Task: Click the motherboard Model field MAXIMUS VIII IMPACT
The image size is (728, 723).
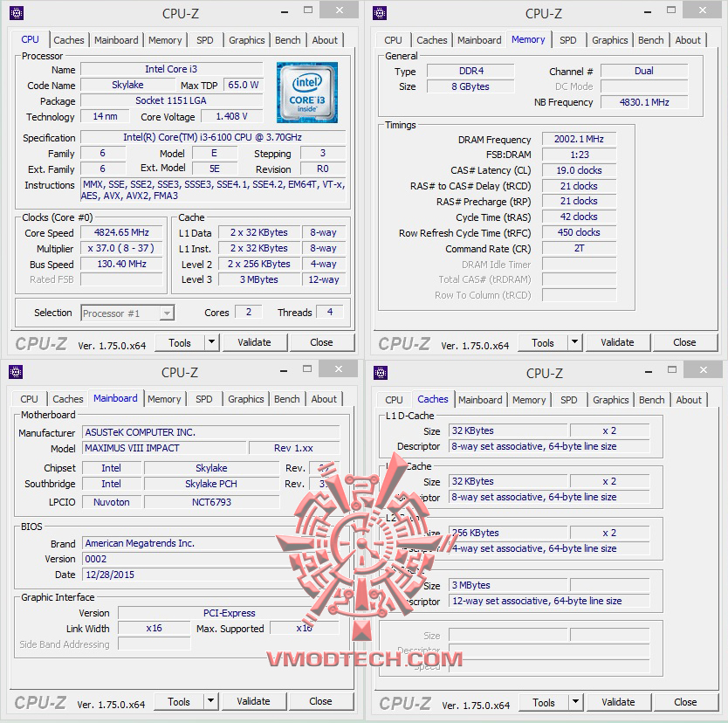Action: (x=164, y=448)
